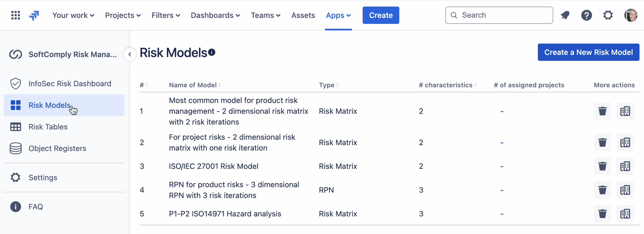
Task: Click the Help question mark icon
Action: point(587,15)
